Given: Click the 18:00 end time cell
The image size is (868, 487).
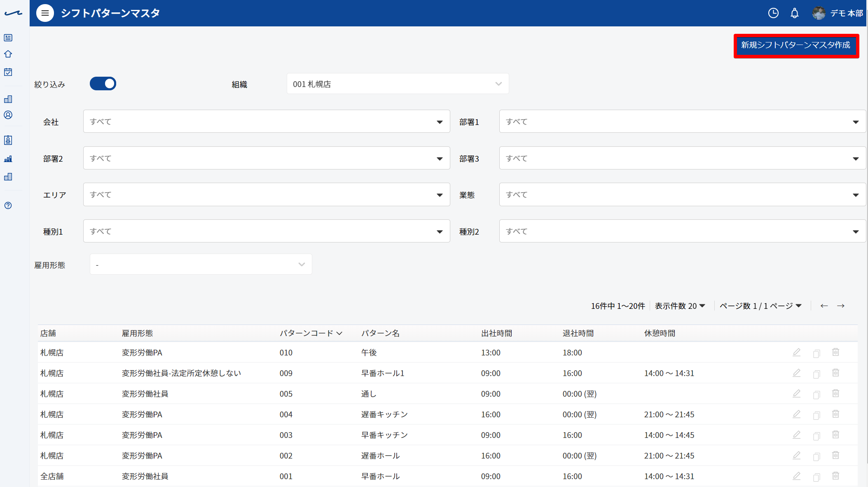Looking at the screenshot, I should tap(572, 353).
